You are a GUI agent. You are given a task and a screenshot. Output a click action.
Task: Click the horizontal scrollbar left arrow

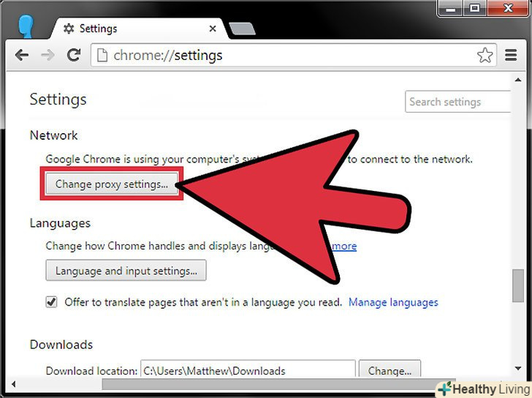coord(14,384)
